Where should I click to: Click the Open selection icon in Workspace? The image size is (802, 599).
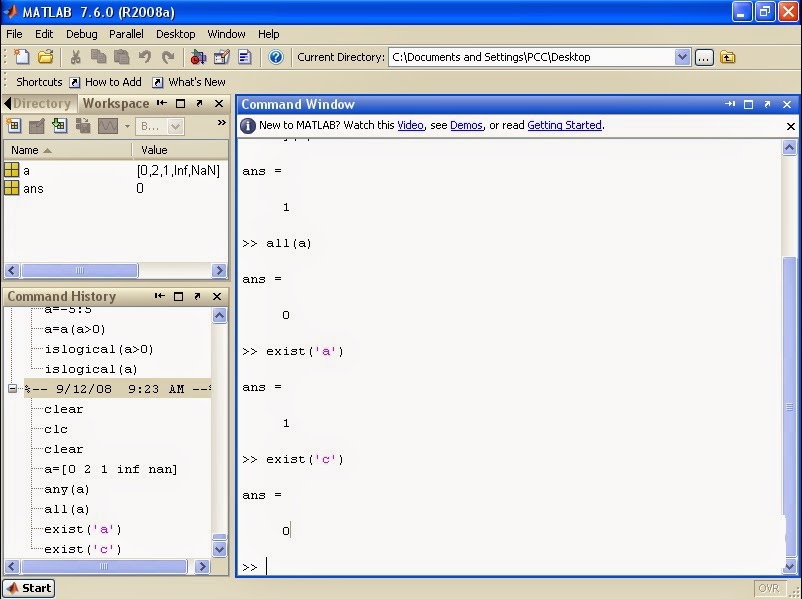tap(37, 125)
